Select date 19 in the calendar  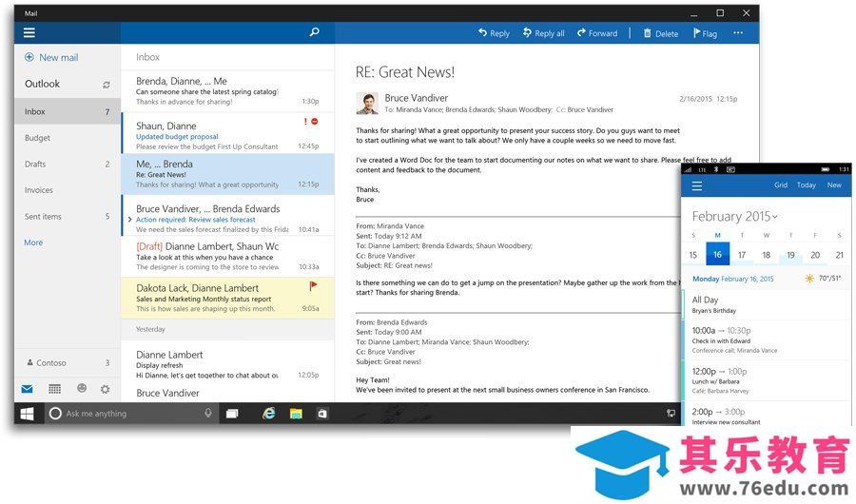(790, 255)
